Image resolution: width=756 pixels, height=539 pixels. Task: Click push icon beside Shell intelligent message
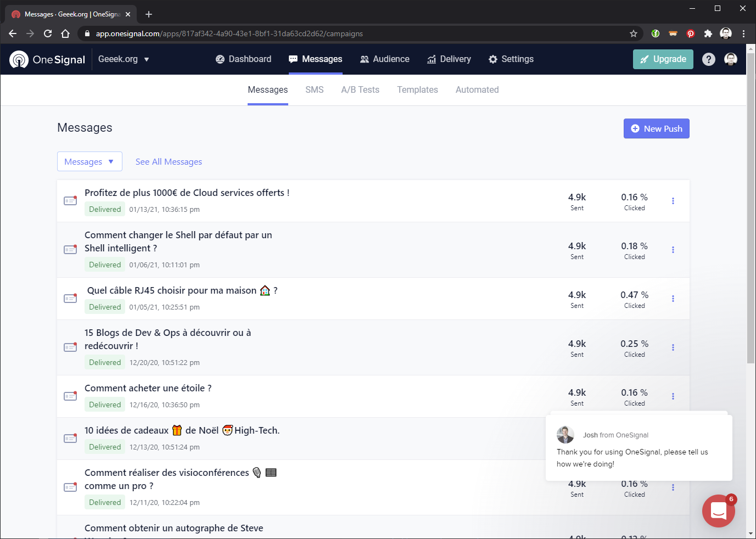coord(70,249)
